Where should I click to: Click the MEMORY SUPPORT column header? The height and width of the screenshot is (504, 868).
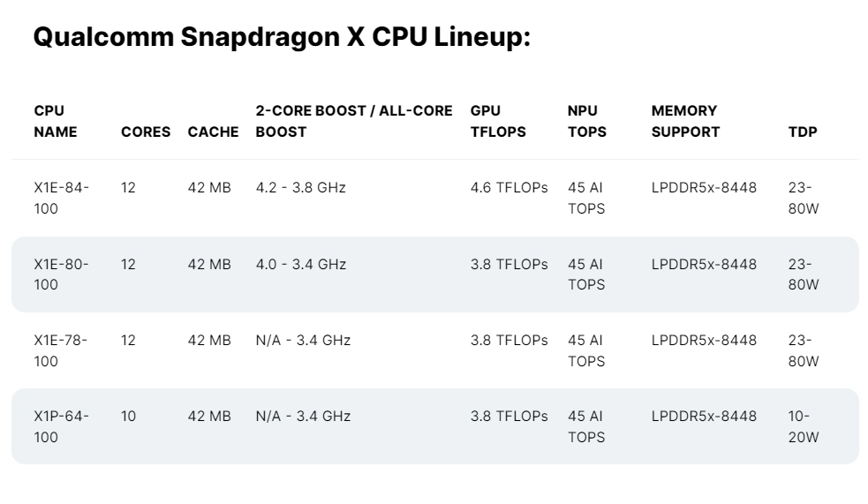coord(685,122)
